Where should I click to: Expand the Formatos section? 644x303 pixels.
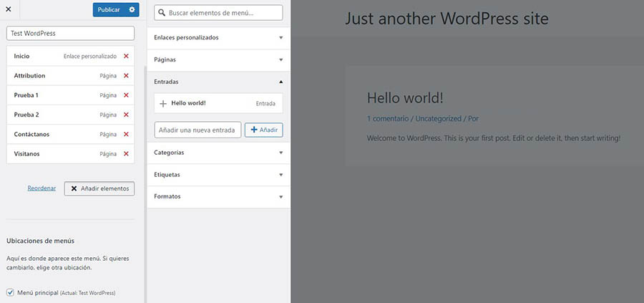click(280, 196)
